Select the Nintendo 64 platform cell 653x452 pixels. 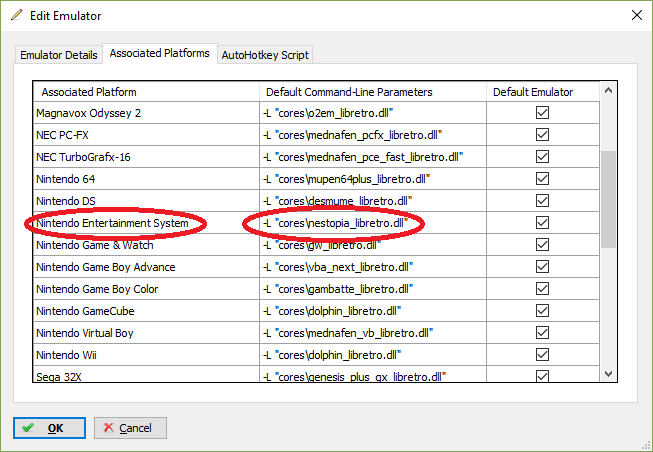coord(146,179)
